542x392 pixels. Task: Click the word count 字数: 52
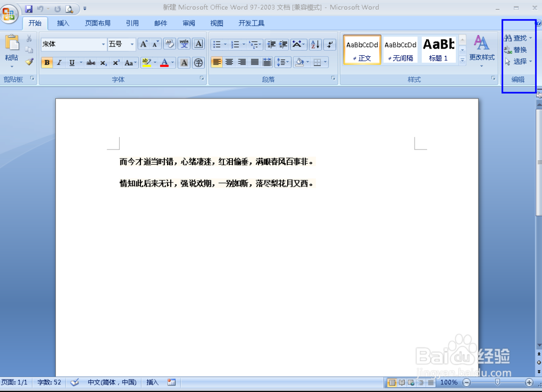[49, 382]
